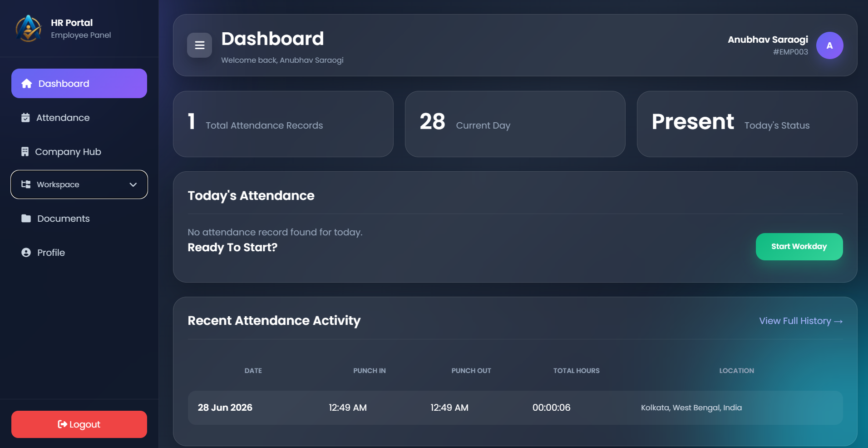Click the Dashboard page title

click(x=272, y=39)
